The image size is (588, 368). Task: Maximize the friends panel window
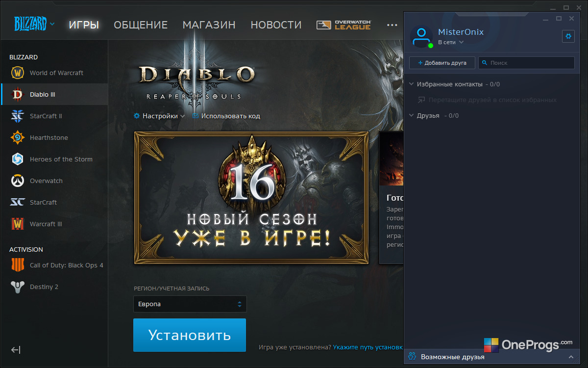pos(559,19)
